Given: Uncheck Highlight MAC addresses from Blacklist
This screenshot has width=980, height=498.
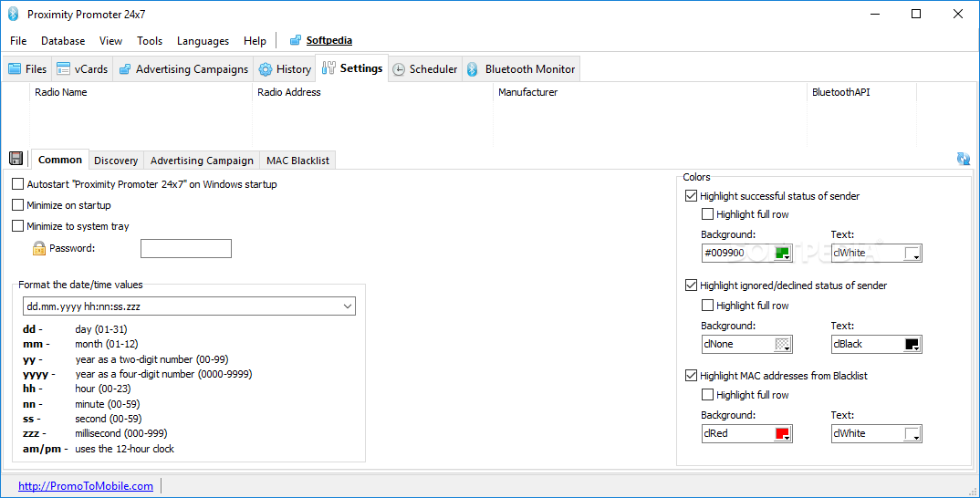Looking at the screenshot, I should 691,376.
